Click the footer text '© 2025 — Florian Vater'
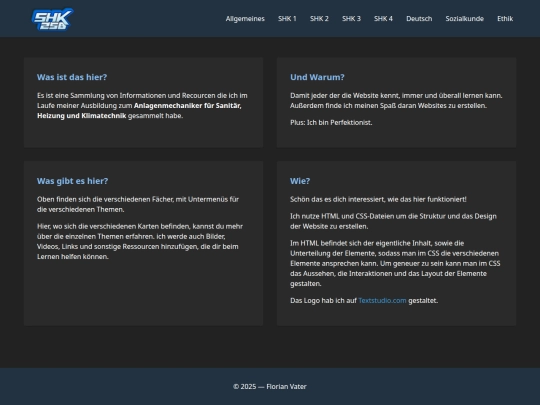 pos(270,387)
